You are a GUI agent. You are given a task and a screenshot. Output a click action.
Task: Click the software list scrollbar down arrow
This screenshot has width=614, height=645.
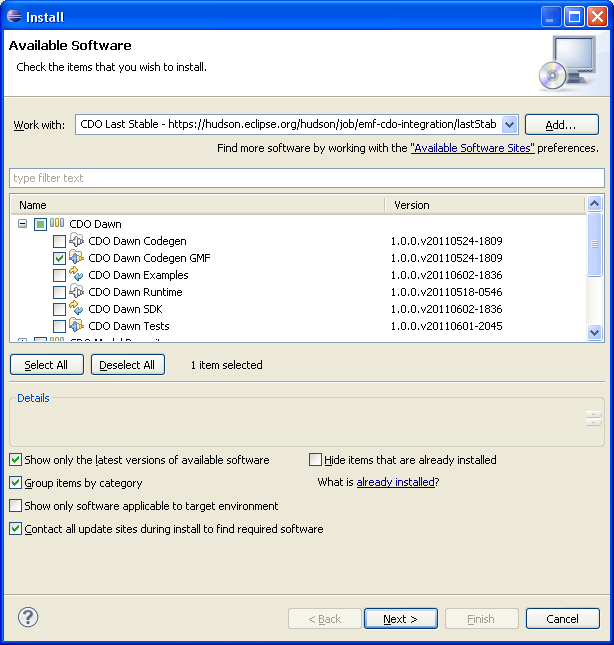[595, 332]
